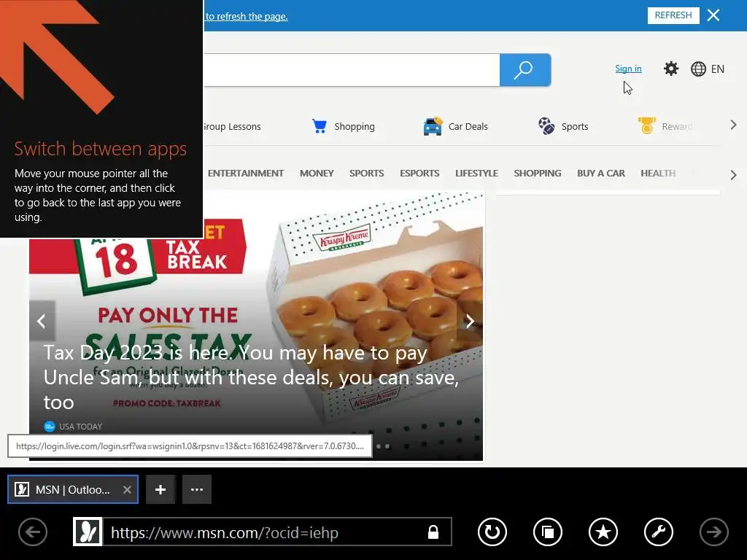
Task: Select the ESPORTS category
Action: click(419, 174)
